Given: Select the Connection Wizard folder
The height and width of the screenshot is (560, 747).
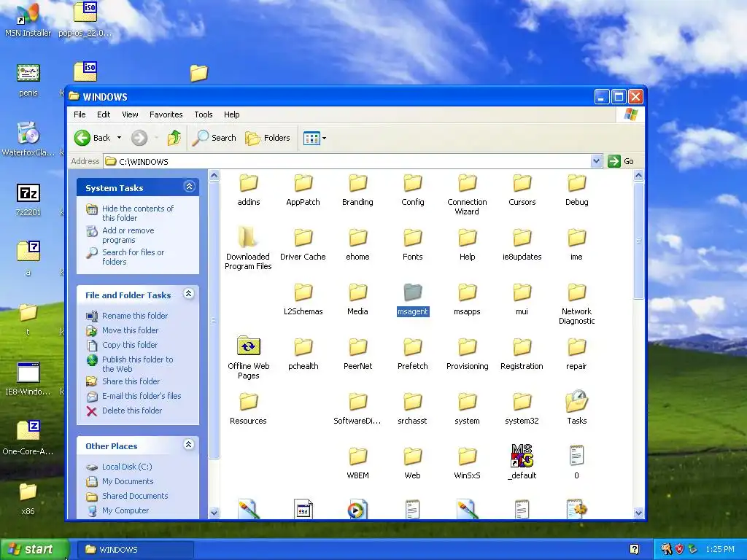Looking at the screenshot, I should 467,194.
